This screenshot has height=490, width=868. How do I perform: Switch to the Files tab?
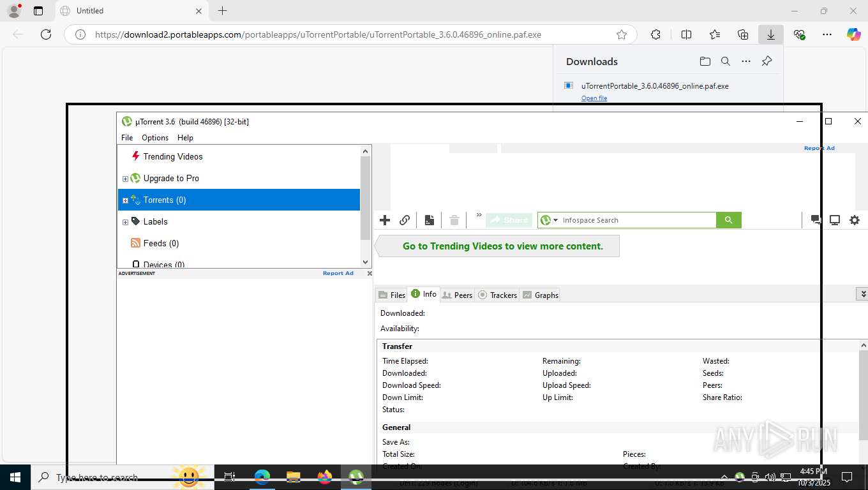pos(392,295)
